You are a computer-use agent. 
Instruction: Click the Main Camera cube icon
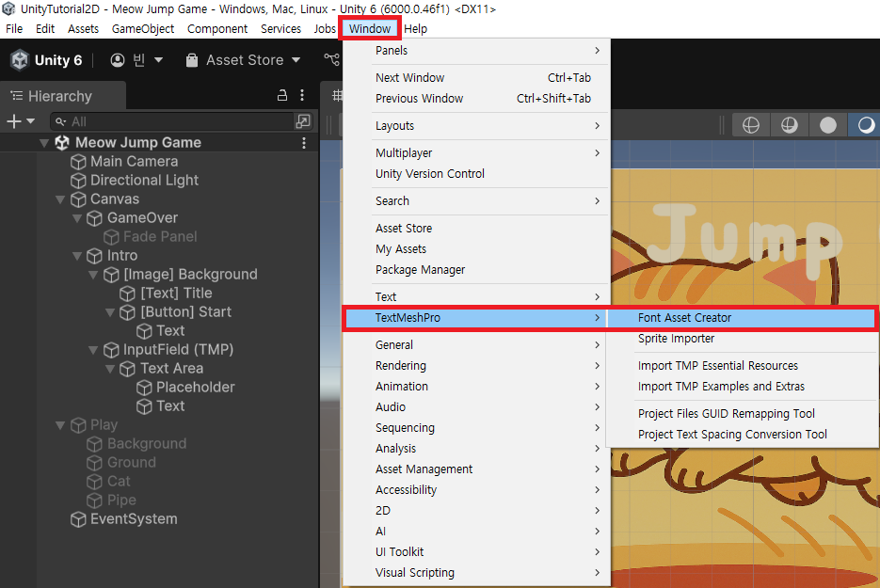(x=78, y=162)
